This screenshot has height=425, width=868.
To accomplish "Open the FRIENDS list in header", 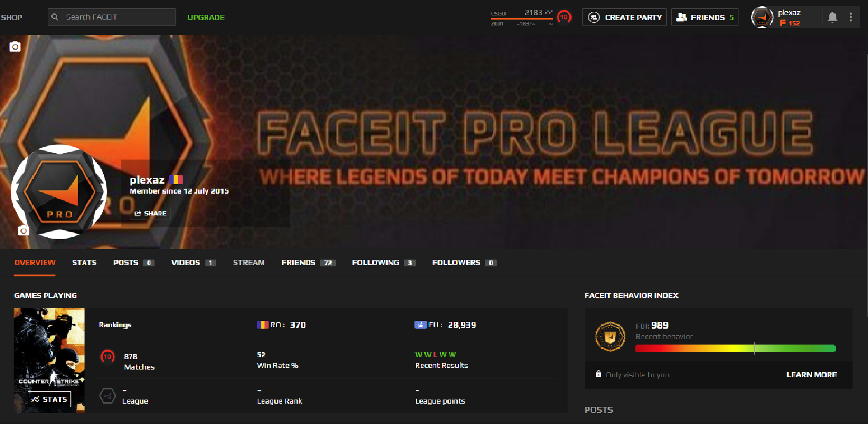I will 704,17.
